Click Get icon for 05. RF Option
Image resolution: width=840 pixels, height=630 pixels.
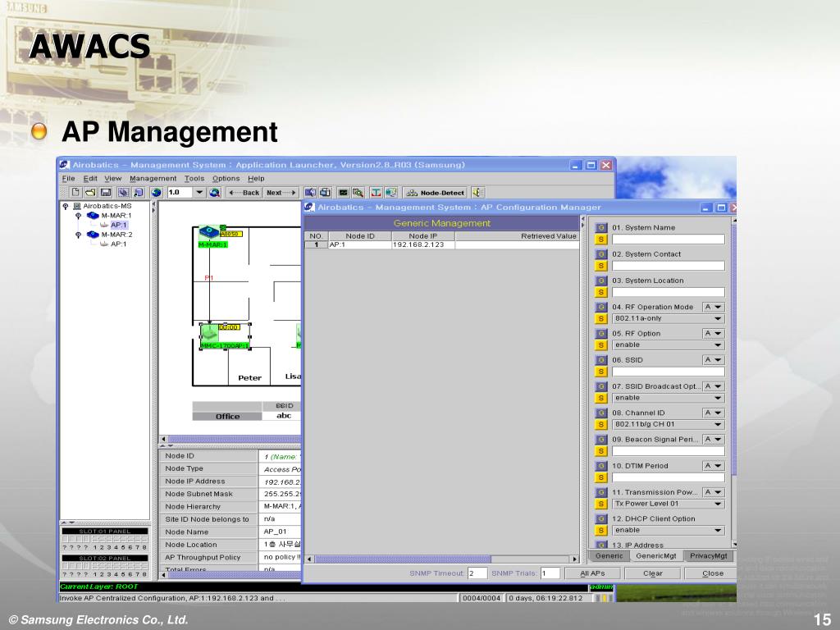(601, 334)
